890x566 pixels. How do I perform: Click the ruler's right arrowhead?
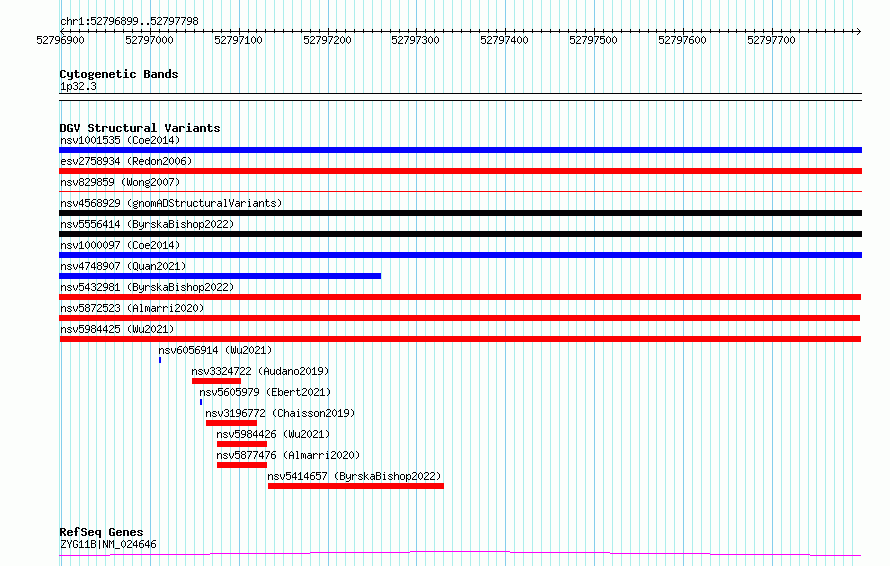pyautogui.click(x=858, y=31)
